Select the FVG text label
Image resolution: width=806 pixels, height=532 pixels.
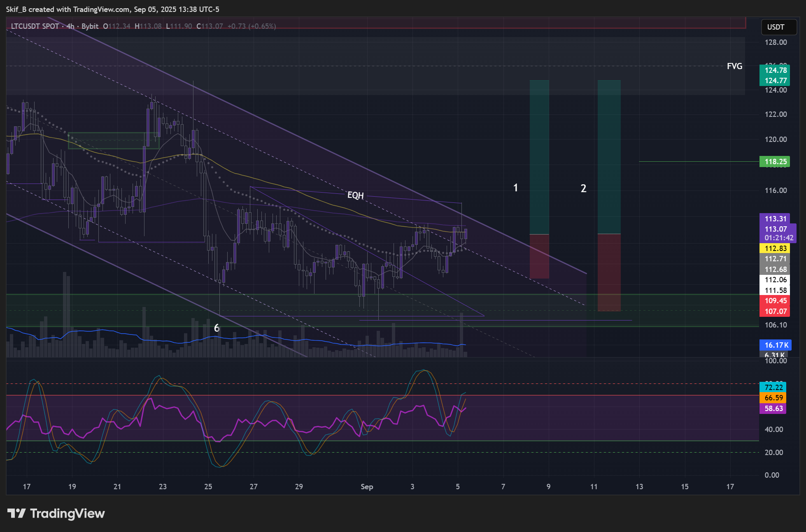coord(734,66)
